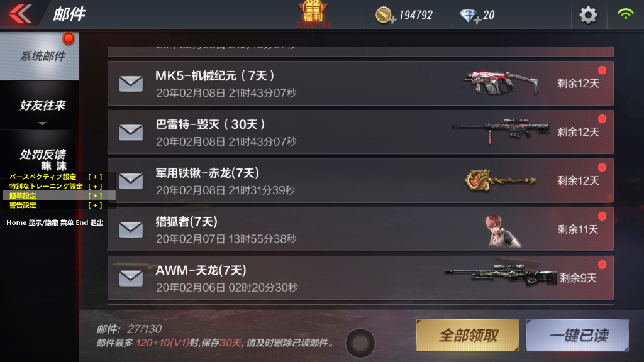Add gold coins via coin icon
Viewport: 644px width, 362px height.
coord(386,16)
